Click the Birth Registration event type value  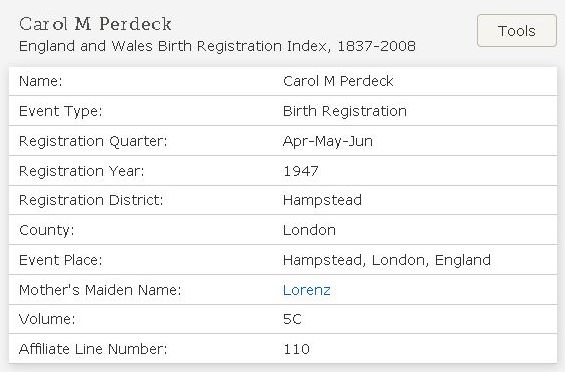tap(345, 111)
